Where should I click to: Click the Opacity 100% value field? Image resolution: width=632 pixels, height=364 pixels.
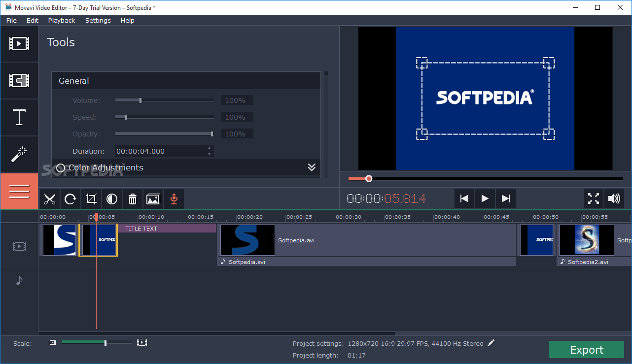tap(237, 134)
